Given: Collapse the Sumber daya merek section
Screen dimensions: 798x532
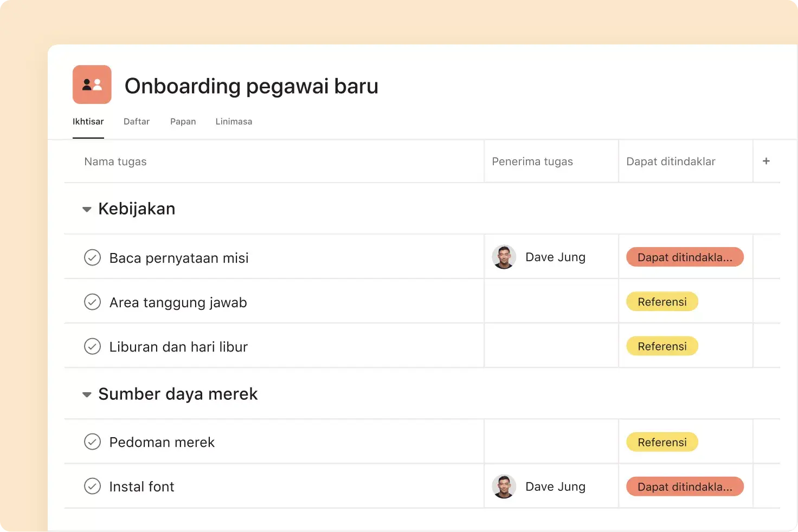Looking at the screenshot, I should pos(87,394).
